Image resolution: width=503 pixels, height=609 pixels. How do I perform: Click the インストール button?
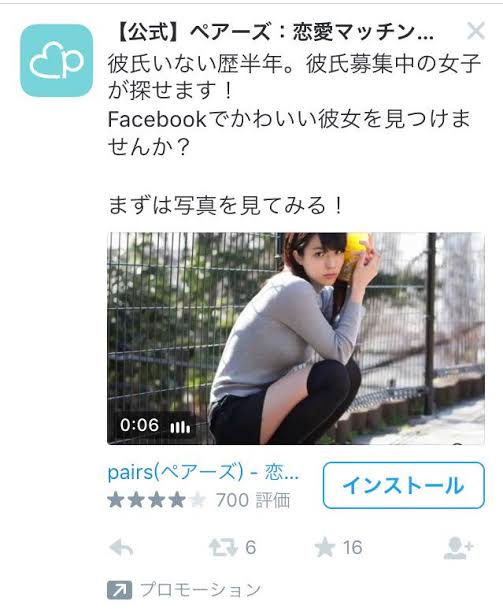tap(404, 485)
